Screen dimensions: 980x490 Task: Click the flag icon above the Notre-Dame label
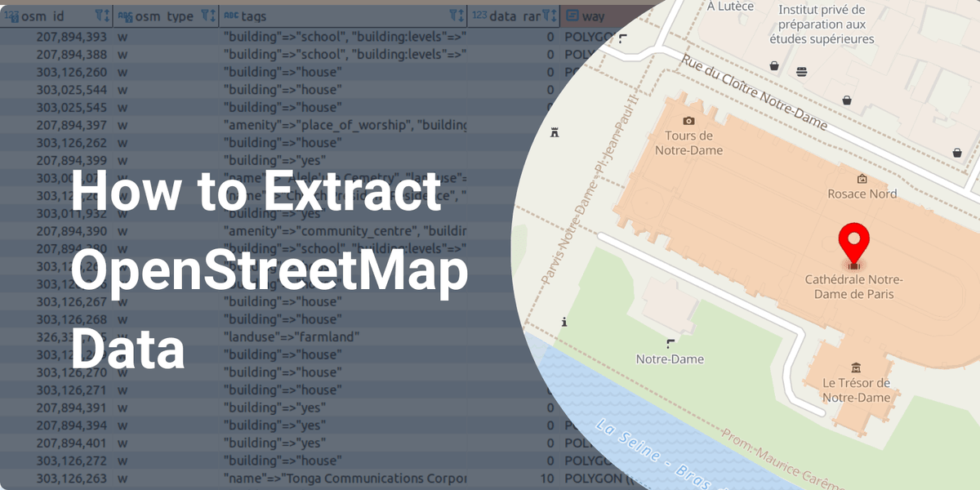[670, 343]
